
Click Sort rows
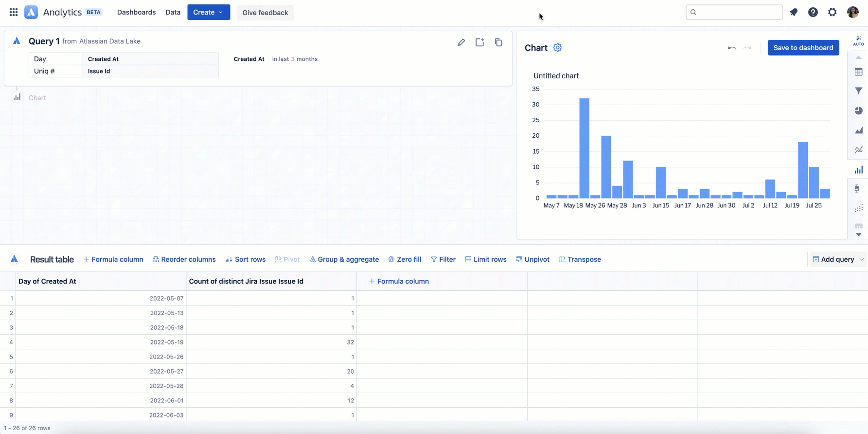[x=246, y=259]
